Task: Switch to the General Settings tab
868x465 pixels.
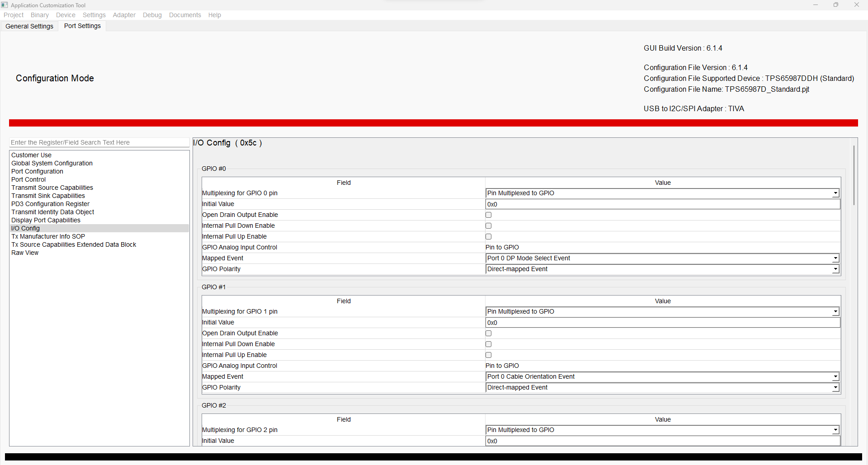Action: [x=29, y=26]
